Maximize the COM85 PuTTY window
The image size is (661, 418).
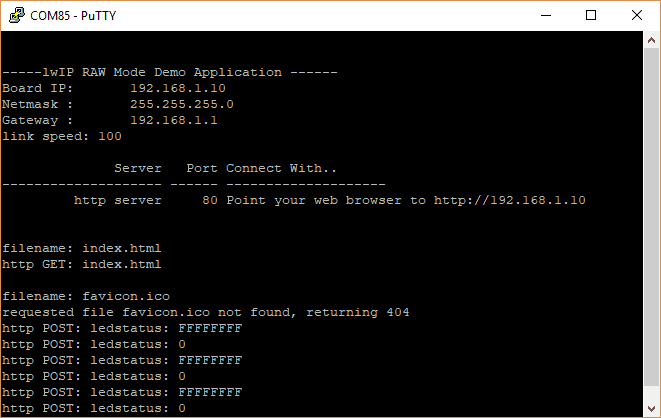(591, 15)
